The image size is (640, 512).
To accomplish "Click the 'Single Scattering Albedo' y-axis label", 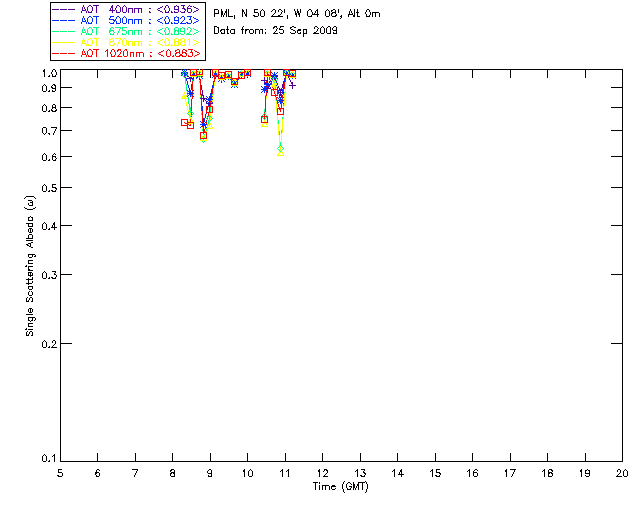I will coord(31,266).
